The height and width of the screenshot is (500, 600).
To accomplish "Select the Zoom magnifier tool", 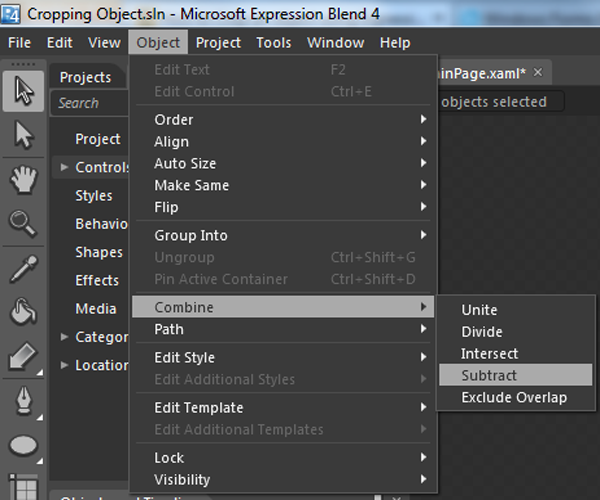I will (x=23, y=223).
